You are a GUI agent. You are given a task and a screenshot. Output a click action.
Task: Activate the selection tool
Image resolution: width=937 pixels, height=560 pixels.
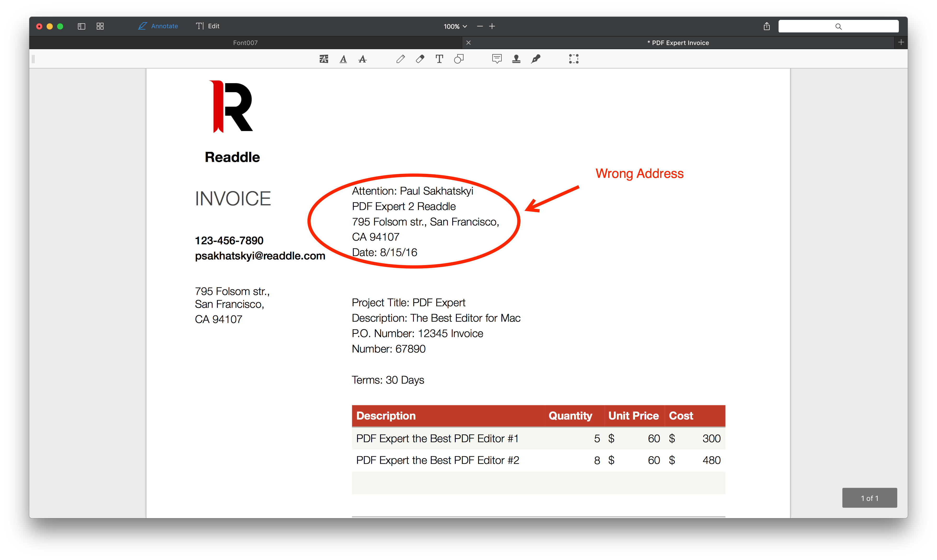[x=573, y=59]
